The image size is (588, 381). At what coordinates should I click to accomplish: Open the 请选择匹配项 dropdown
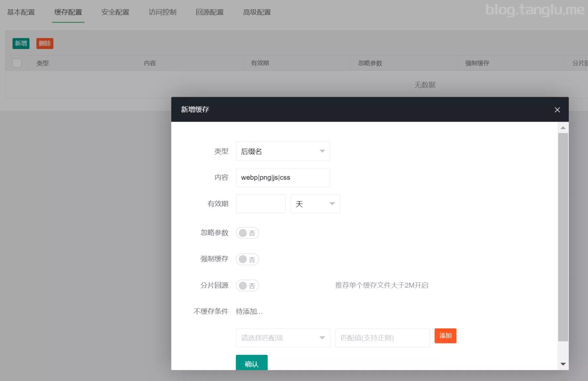[283, 338]
